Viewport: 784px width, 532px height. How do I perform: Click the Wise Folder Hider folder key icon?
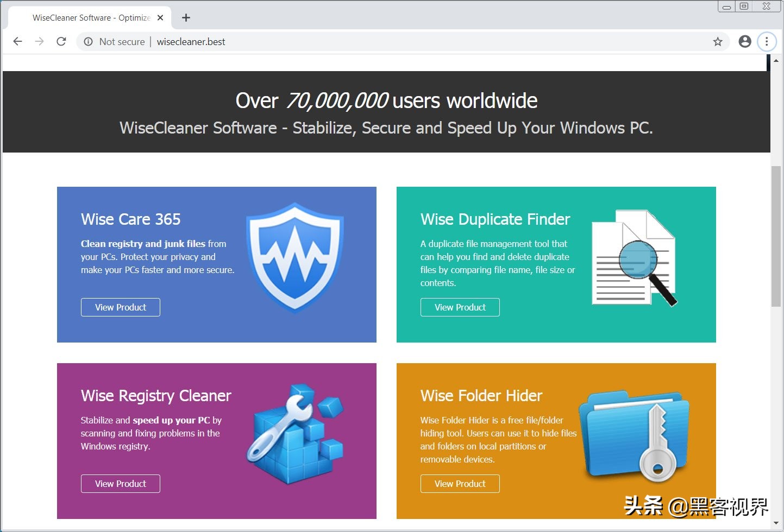(x=634, y=436)
